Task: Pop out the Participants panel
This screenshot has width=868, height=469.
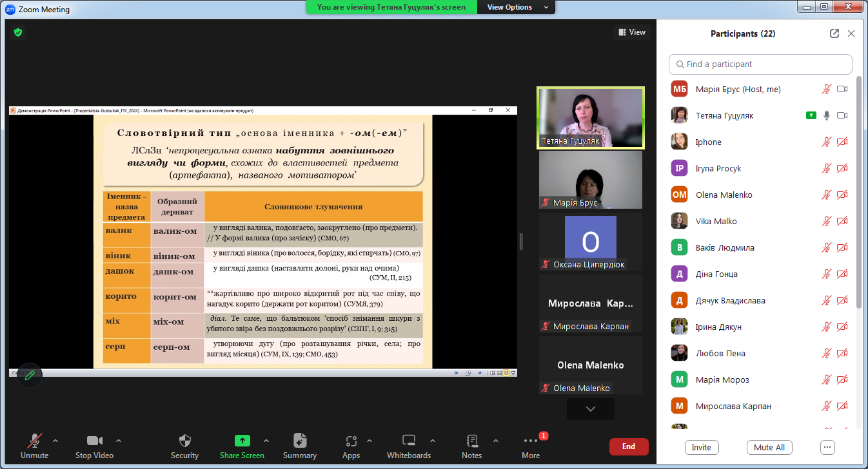Action: pyautogui.click(x=834, y=33)
